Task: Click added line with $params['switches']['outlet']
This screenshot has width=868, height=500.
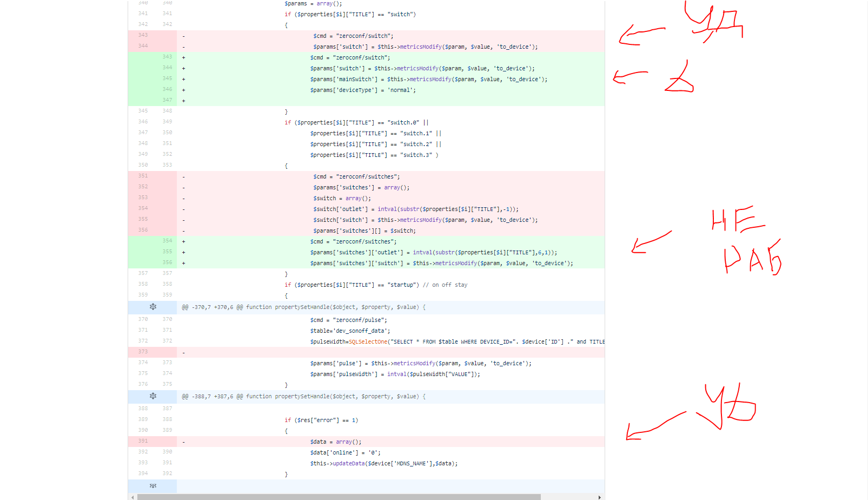Action: click(x=434, y=253)
